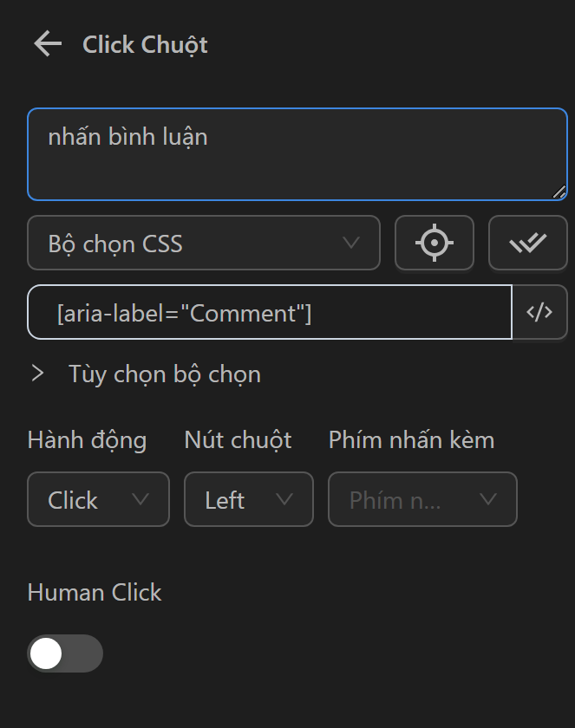Click the Nút chuột label
575x728 pixels.
(x=238, y=440)
